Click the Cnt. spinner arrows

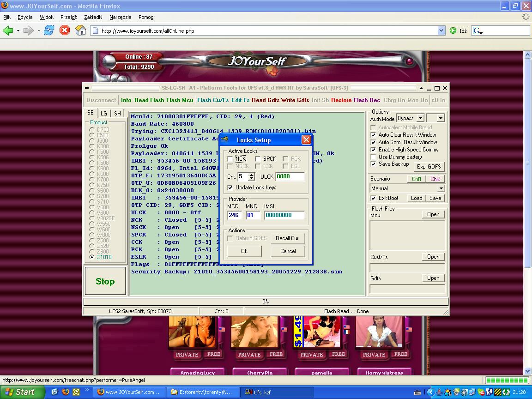coord(251,176)
